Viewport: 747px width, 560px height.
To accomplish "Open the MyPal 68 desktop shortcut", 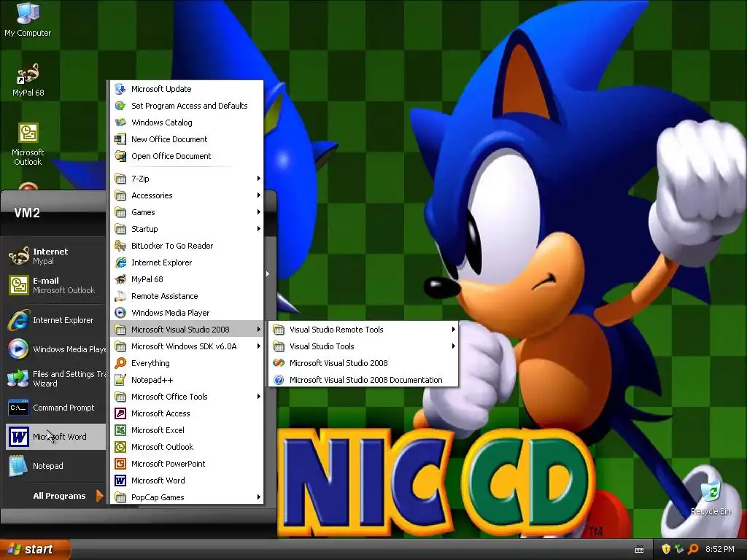I will point(28,80).
